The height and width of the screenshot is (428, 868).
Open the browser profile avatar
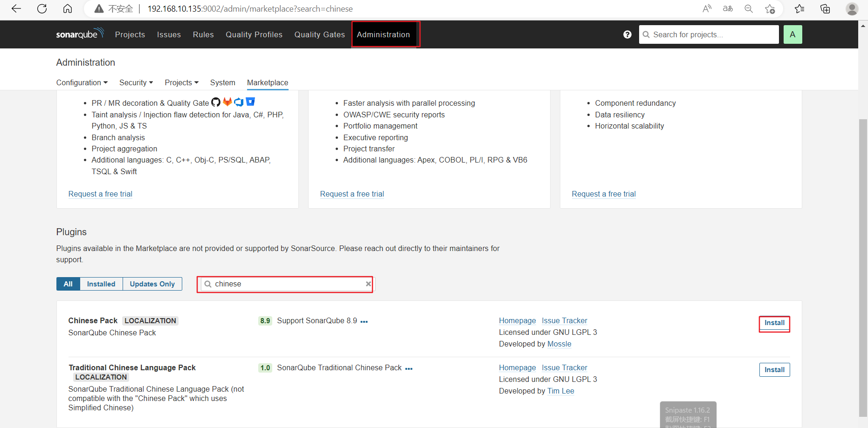tap(852, 9)
